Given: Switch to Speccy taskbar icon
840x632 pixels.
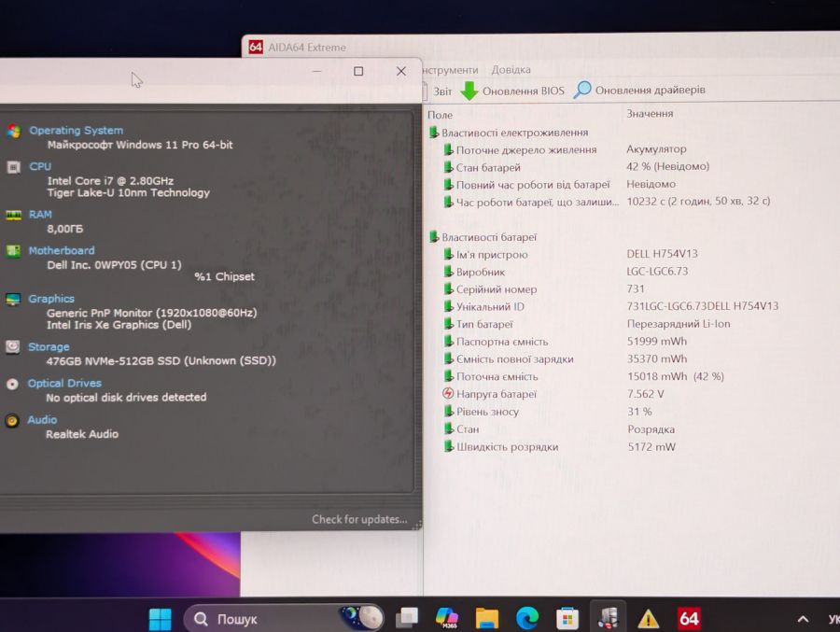Looking at the screenshot, I should [x=608, y=618].
